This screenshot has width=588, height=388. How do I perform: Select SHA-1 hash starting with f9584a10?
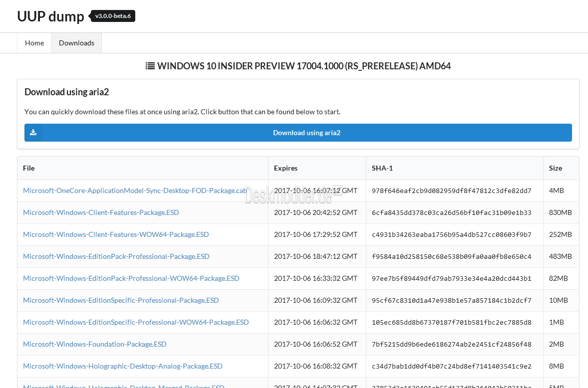[452, 256]
